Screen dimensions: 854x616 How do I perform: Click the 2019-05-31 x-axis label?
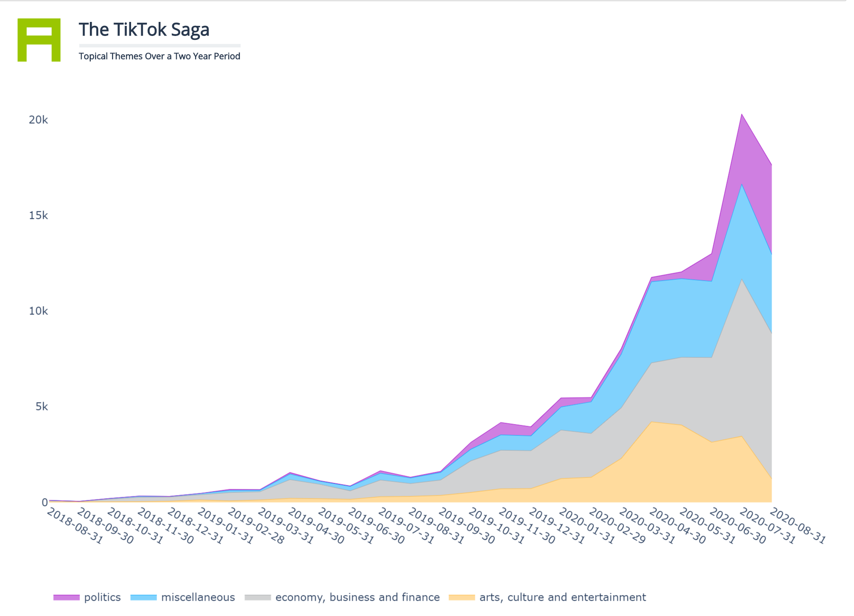[346, 526]
